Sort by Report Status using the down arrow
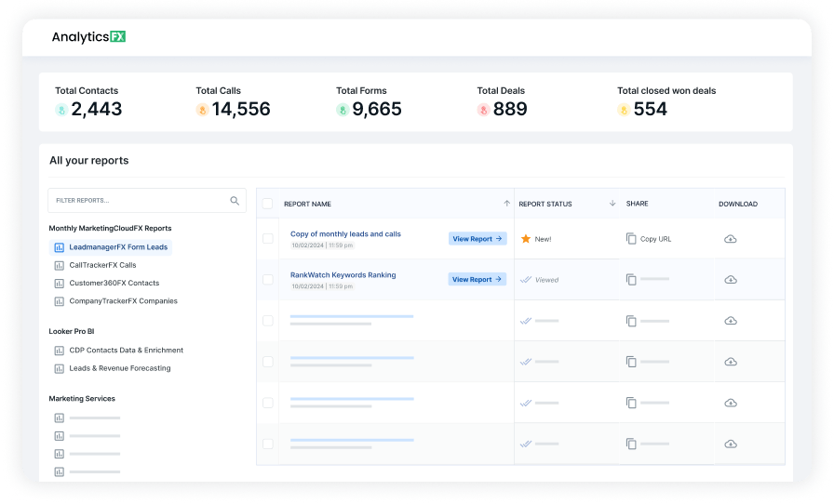 tap(612, 203)
